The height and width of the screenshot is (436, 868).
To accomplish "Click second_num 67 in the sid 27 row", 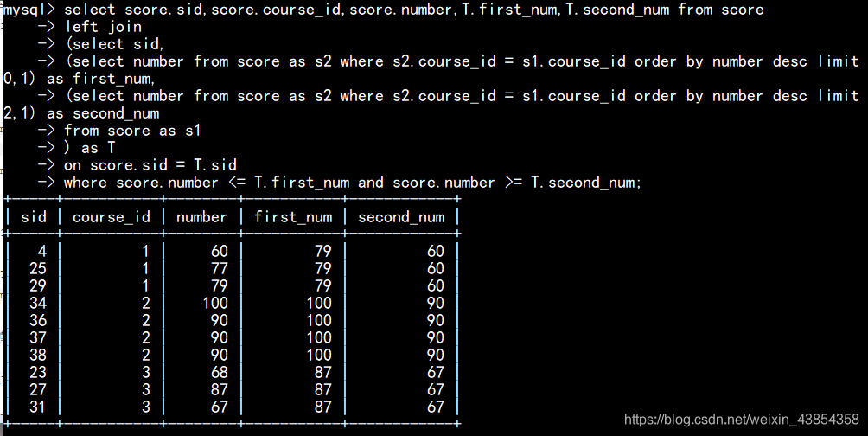I will [x=435, y=389].
